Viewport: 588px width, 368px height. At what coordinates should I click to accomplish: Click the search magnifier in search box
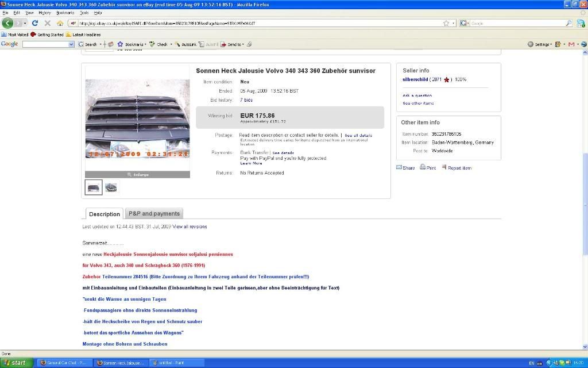568,23
